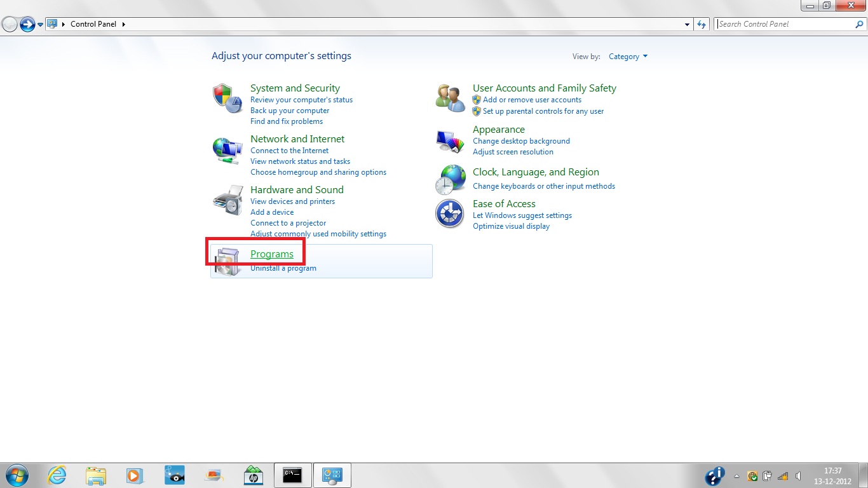868x488 pixels.
Task: Open the Network and Internet globe icon
Action: click(227, 151)
